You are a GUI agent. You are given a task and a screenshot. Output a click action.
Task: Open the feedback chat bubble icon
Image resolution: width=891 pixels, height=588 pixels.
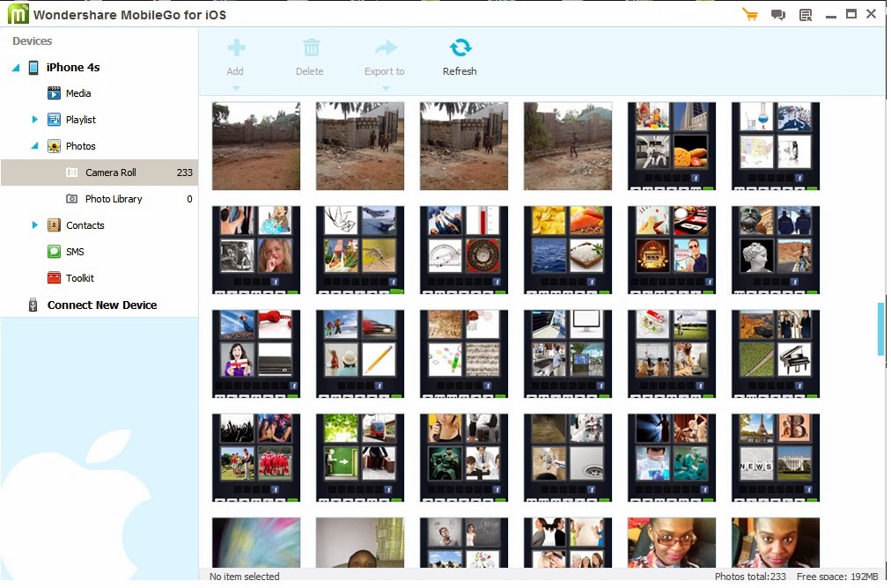click(778, 15)
